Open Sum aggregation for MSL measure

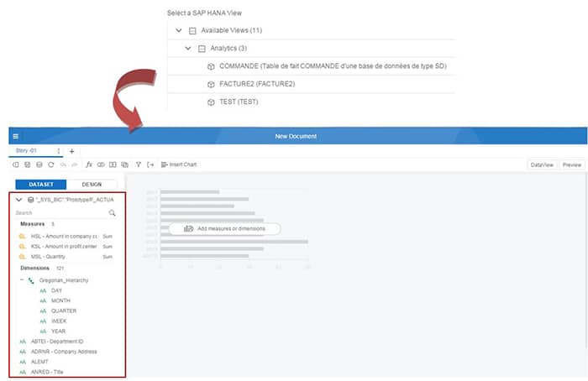(x=108, y=257)
